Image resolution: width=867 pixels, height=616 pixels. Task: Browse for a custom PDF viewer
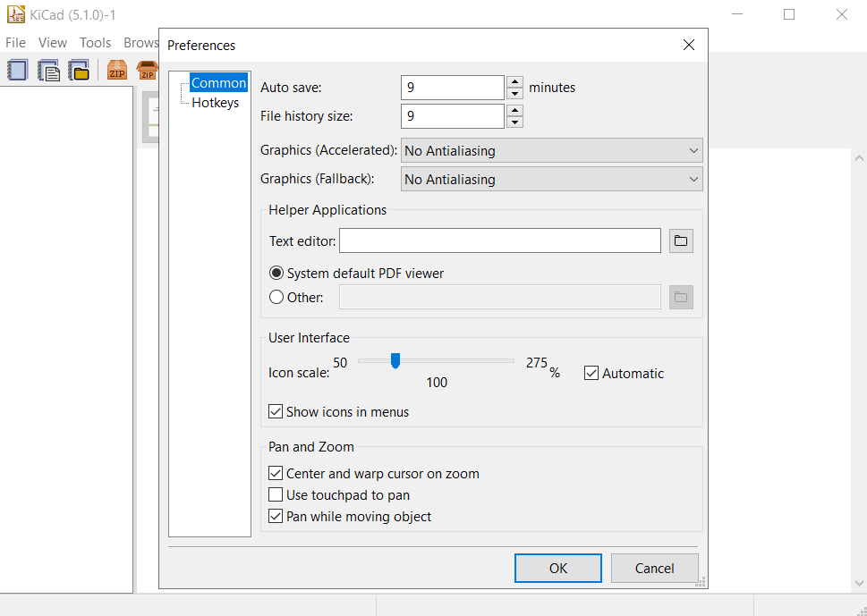(681, 297)
